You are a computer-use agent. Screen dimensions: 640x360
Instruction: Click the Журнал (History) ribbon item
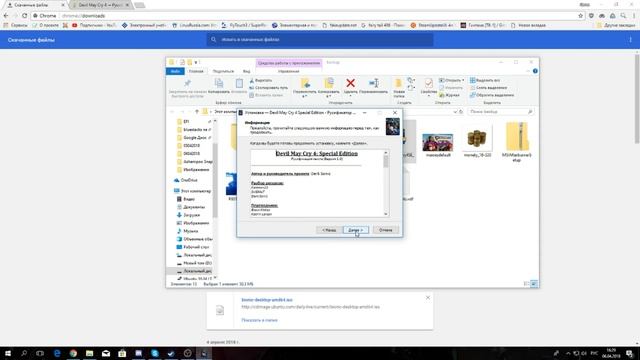[449, 95]
